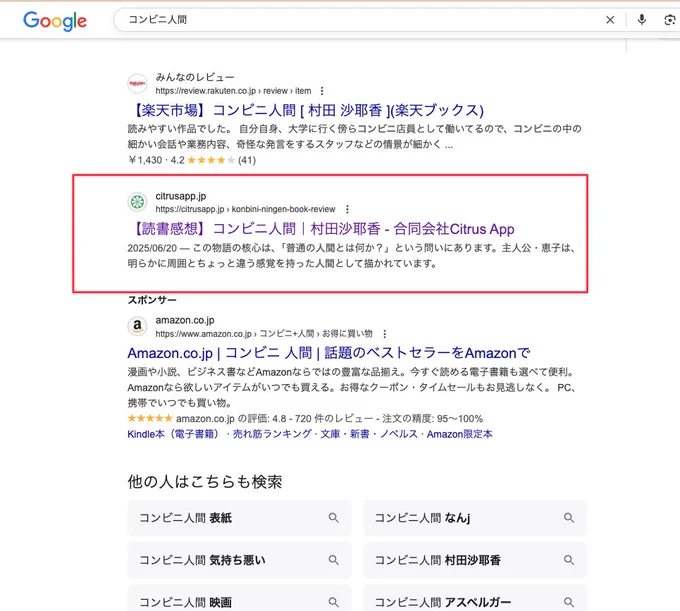The height and width of the screenshot is (611, 680).
Task: Open three-dot menu for Amazon ad
Action: (x=385, y=334)
